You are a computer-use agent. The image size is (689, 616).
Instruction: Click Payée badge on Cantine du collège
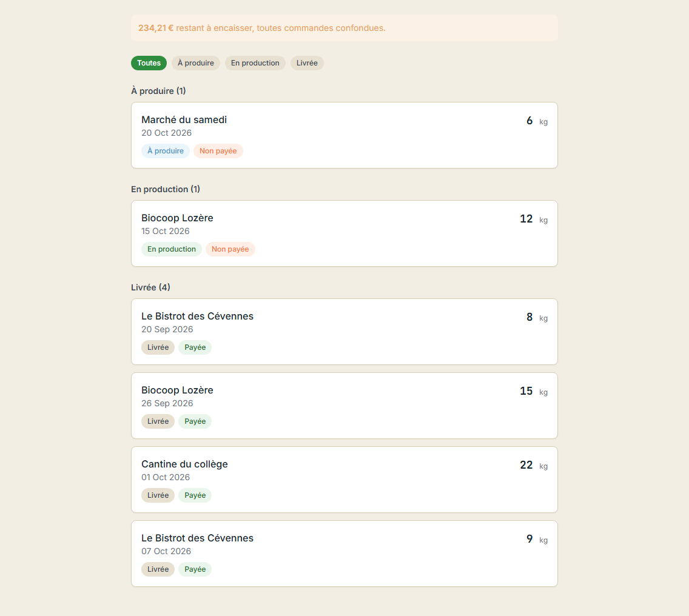(195, 495)
